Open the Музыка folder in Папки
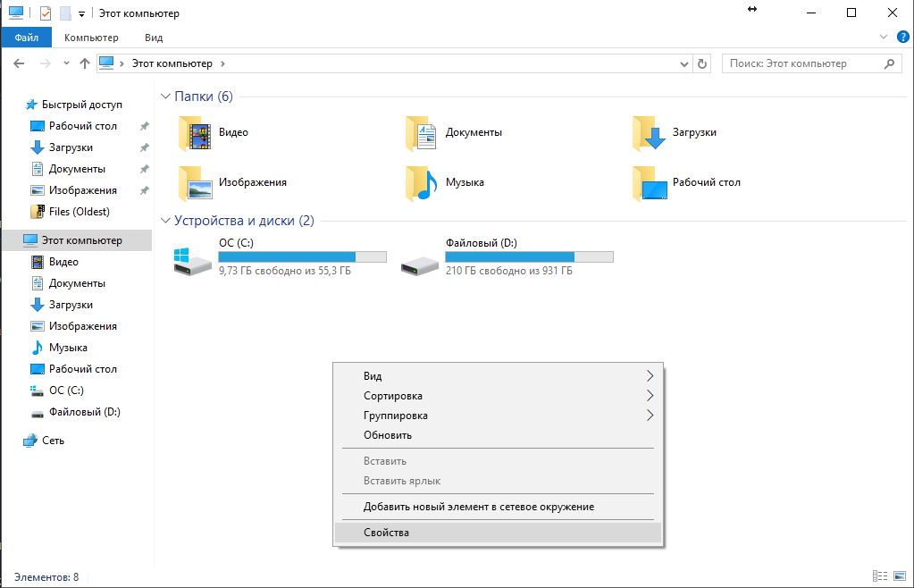This screenshot has width=914, height=588. point(445,183)
